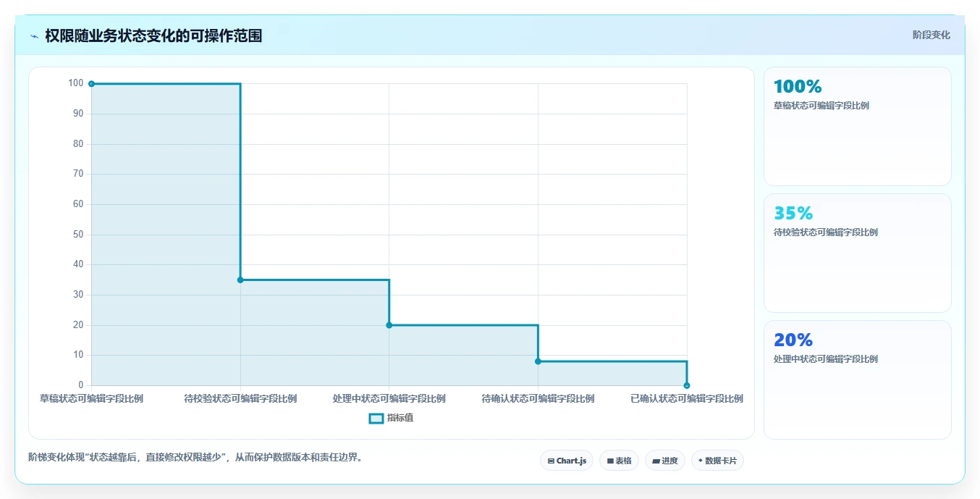Image resolution: width=980 pixels, height=499 pixels.
Task: Click the card caption 待校验状态可编辑字段比例
Action: pos(826,232)
